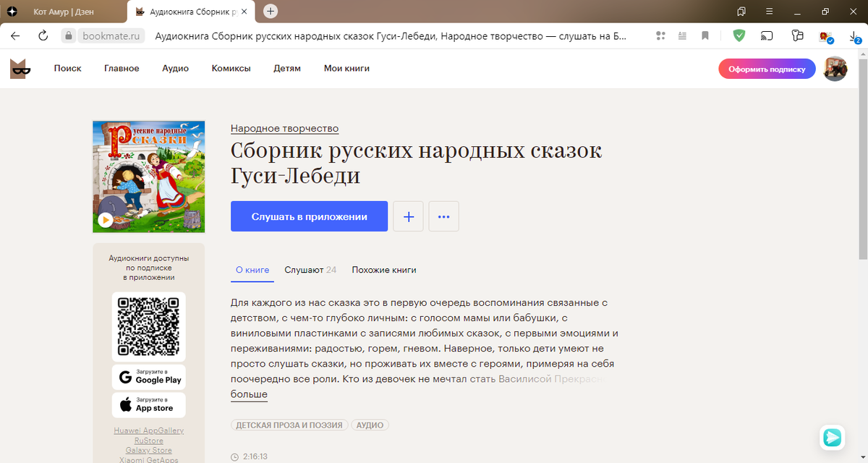Viewport: 868px width, 463px height.
Task: Open the user profile avatar
Action: coord(835,69)
